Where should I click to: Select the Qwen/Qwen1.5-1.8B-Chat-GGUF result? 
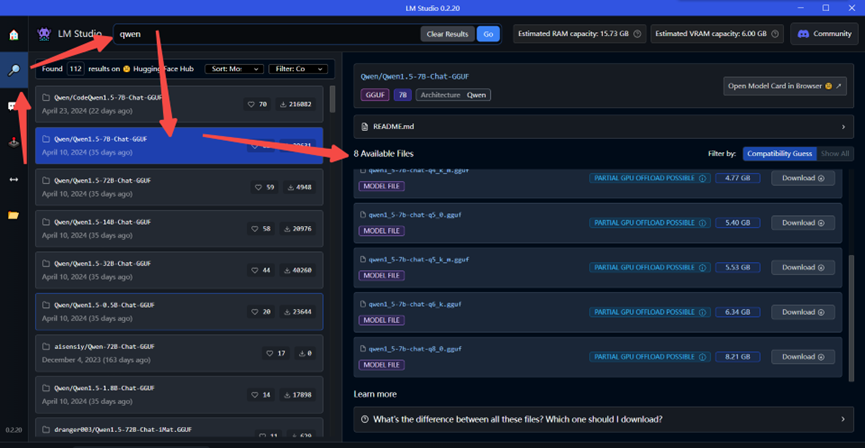click(x=179, y=394)
